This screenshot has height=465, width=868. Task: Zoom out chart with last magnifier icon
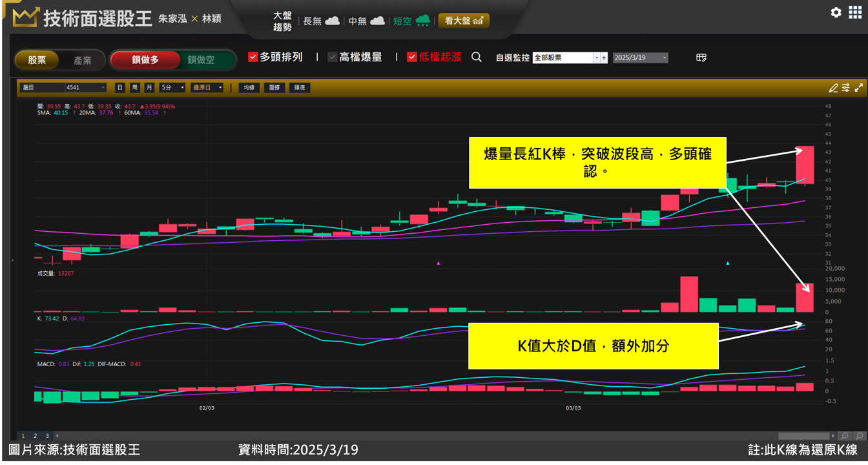(x=859, y=436)
